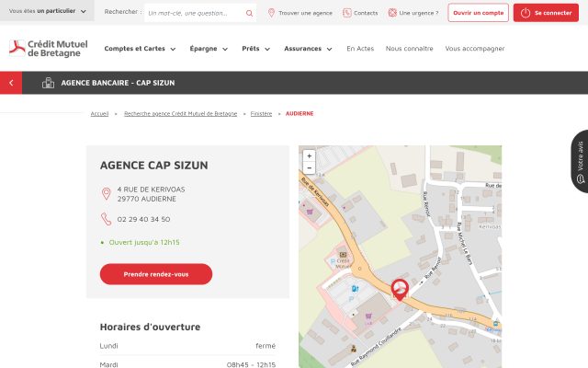Click the power icon in Se connecter
The width and height of the screenshot is (588, 368).
(x=526, y=13)
